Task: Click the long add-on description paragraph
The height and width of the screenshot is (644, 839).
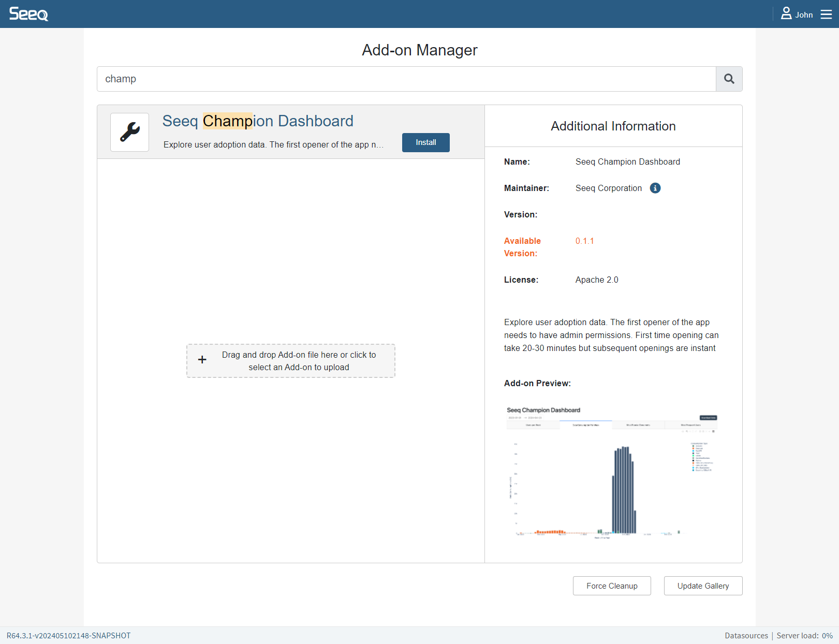Action: coord(612,335)
